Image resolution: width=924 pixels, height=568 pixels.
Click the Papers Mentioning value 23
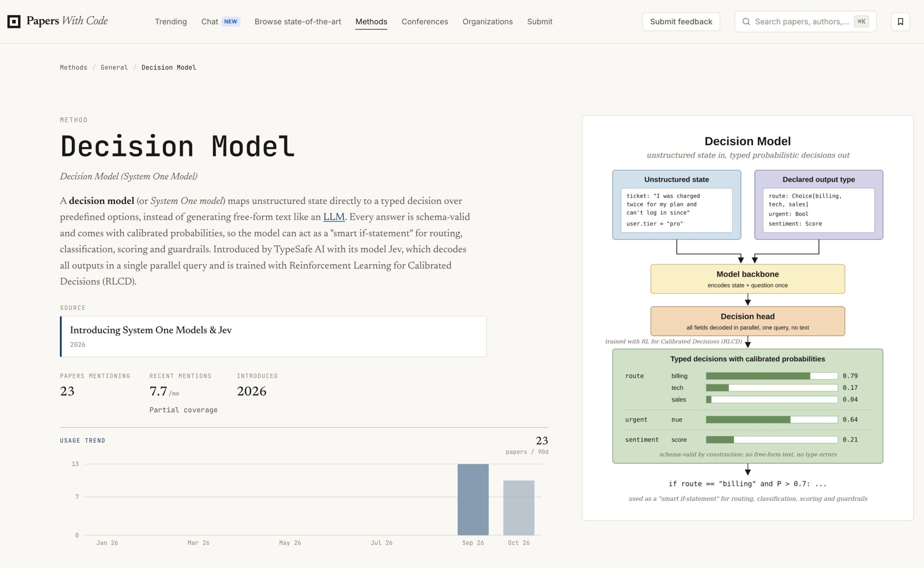[x=67, y=391]
